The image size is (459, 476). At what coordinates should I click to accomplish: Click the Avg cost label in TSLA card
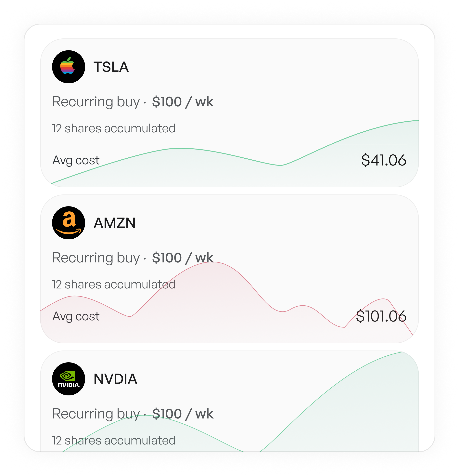click(x=76, y=160)
